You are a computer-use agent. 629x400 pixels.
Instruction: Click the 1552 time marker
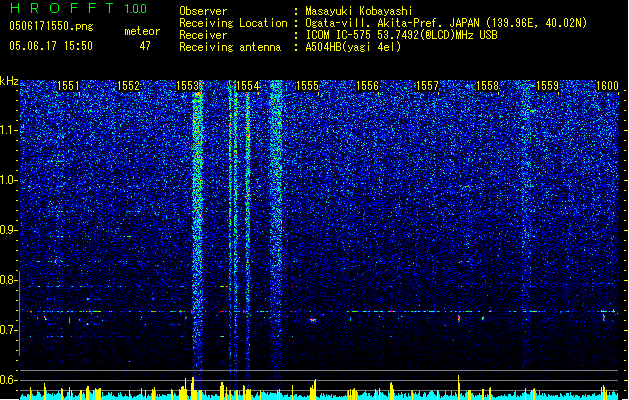(128, 86)
